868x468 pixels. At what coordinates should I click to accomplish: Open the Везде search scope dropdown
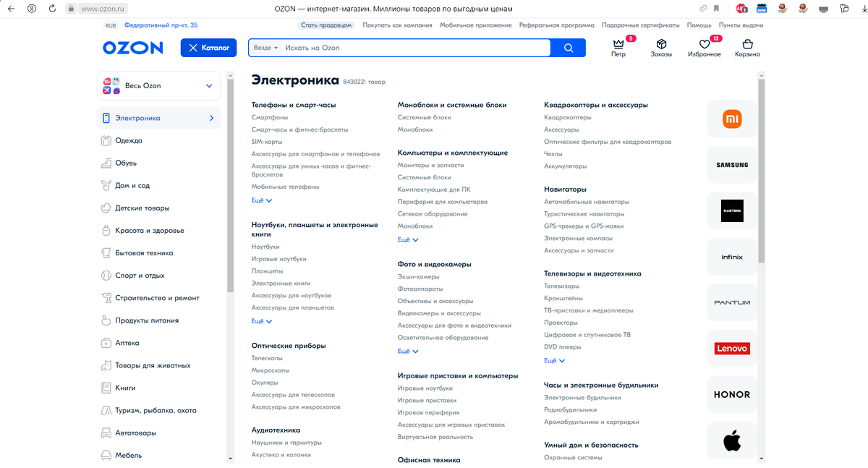265,48
